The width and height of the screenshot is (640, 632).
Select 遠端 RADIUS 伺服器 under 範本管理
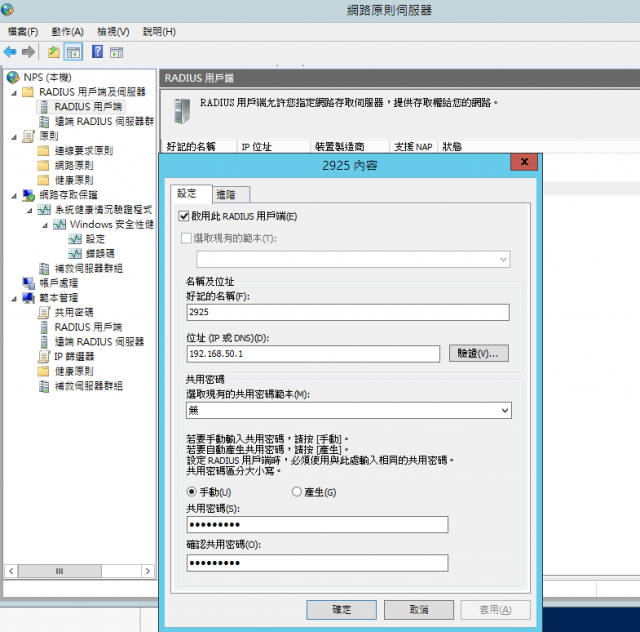[100, 342]
